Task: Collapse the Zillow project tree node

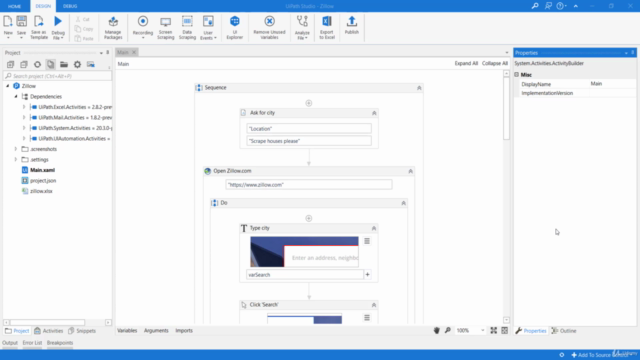Action: pos(7,86)
